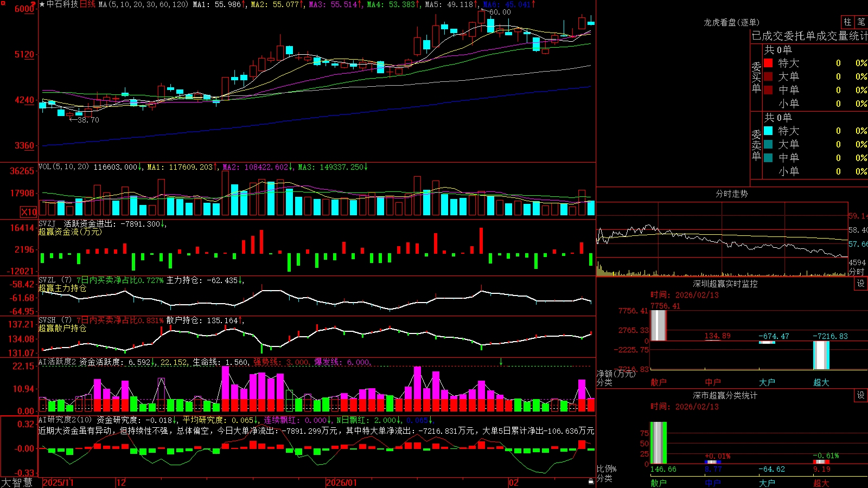Click the 2025/11 date marker
The height and width of the screenshot is (488, 868).
(x=58, y=482)
